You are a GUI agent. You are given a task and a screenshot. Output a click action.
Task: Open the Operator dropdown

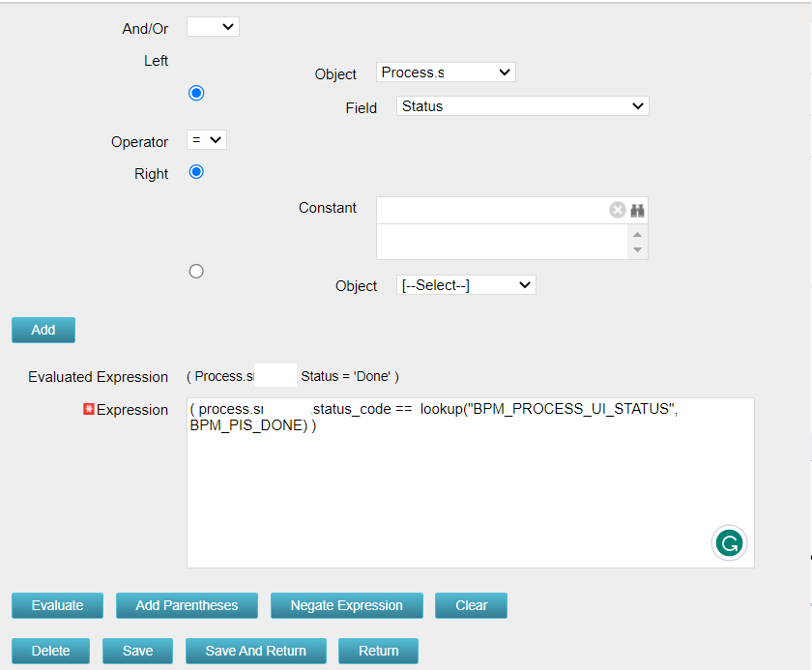206,140
